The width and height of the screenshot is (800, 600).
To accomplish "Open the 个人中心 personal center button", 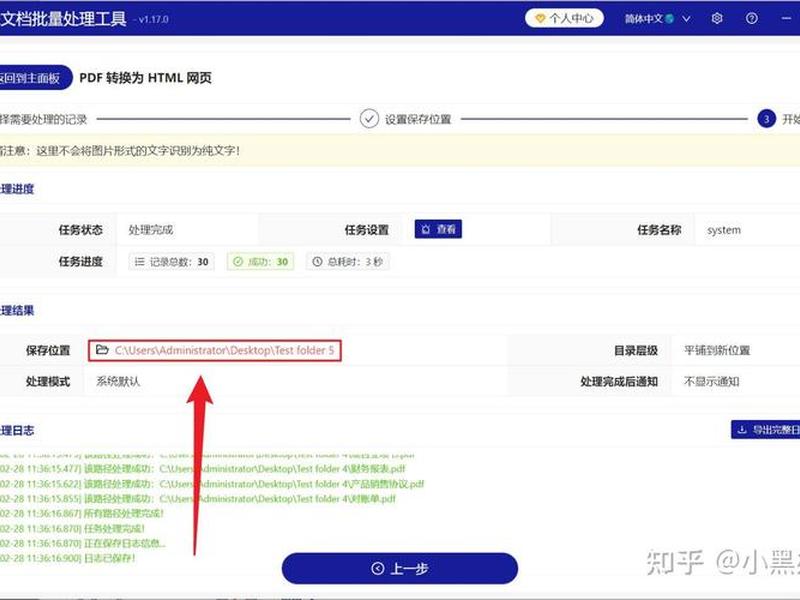I will [564, 18].
